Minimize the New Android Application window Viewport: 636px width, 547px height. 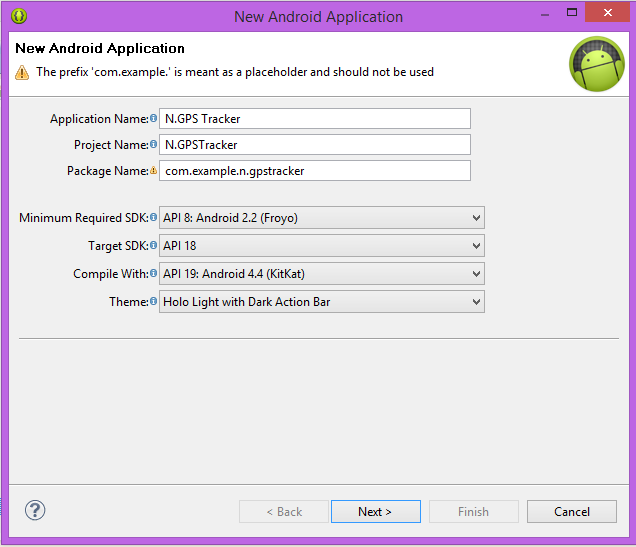(x=545, y=15)
